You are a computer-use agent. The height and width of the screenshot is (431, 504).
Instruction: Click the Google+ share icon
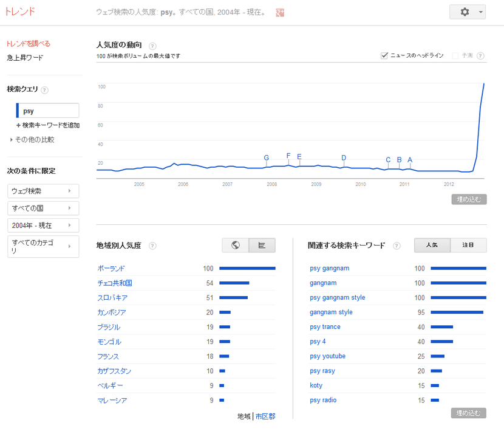pyautogui.click(x=280, y=13)
